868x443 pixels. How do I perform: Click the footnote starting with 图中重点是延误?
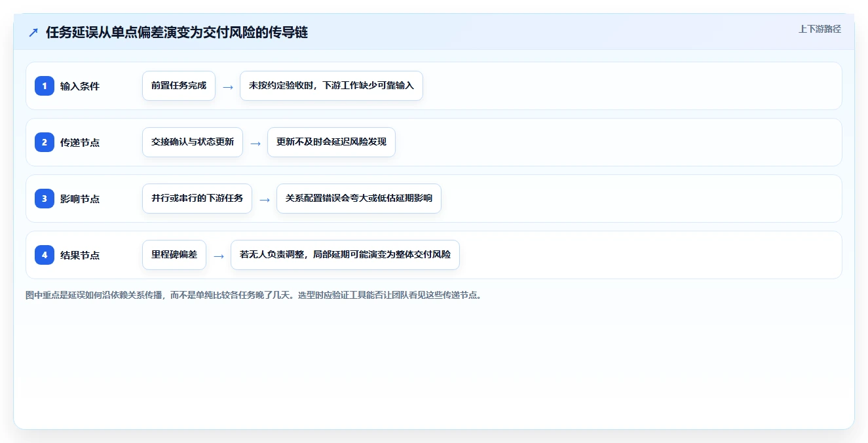pos(255,295)
